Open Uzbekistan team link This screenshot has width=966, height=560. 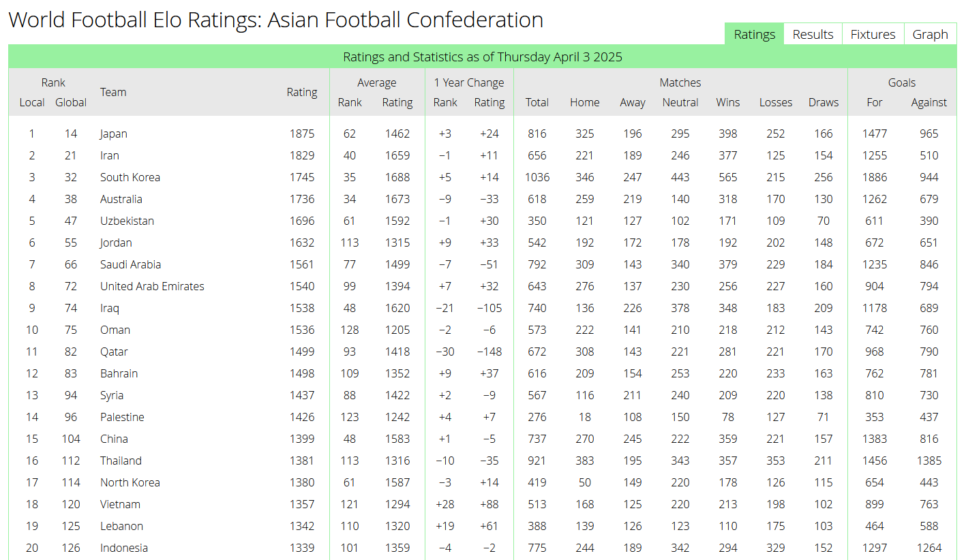pyautogui.click(x=127, y=221)
